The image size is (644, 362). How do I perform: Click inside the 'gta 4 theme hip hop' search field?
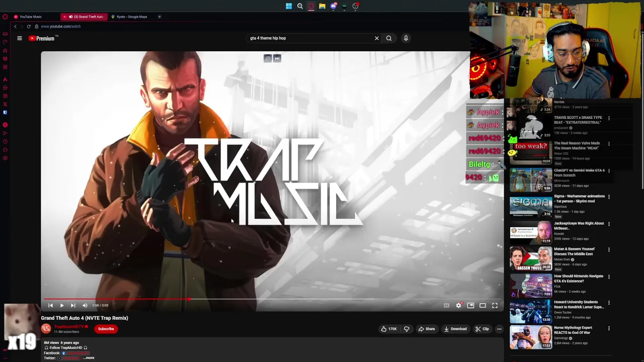309,38
